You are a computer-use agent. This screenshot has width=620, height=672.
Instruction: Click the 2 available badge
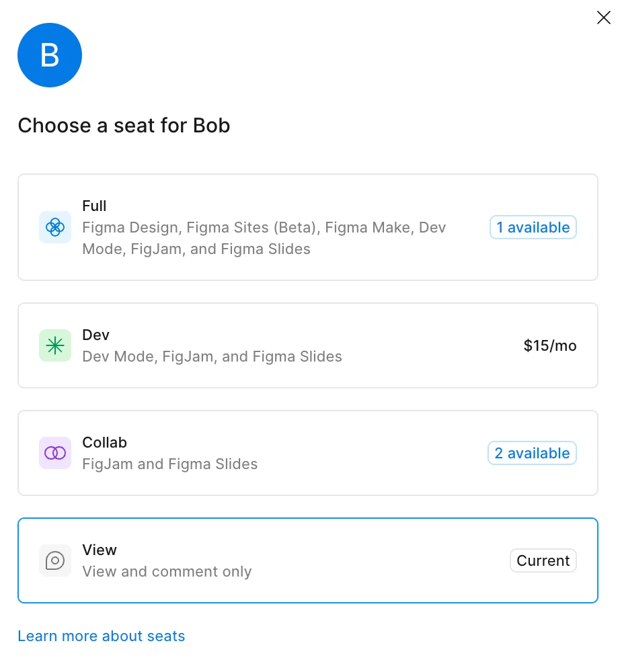[x=532, y=453]
